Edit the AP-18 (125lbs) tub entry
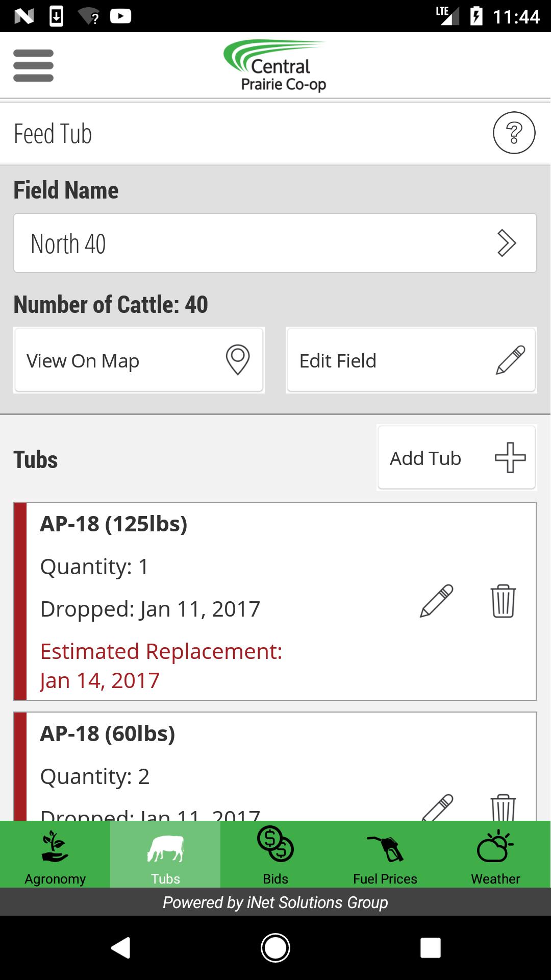Image resolution: width=551 pixels, height=980 pixels. click(x=437, y=601)
